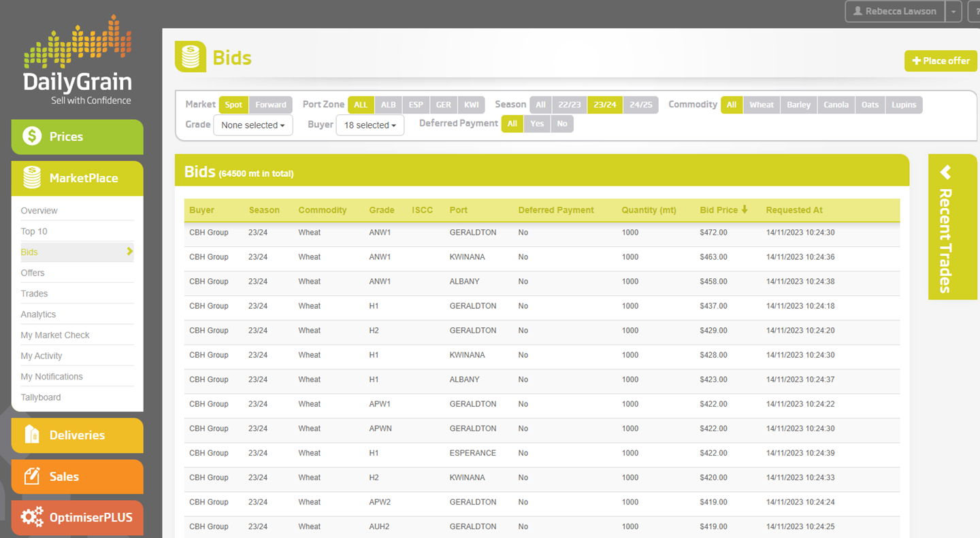Open the Buyer 18 selected dropdown
980x538 pixels.
click(370, 125)
